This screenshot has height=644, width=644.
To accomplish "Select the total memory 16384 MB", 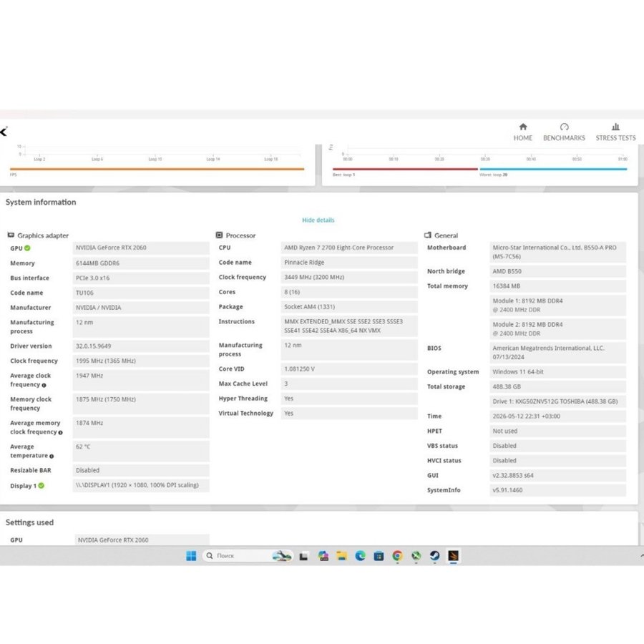I will (x=557, y=286).
